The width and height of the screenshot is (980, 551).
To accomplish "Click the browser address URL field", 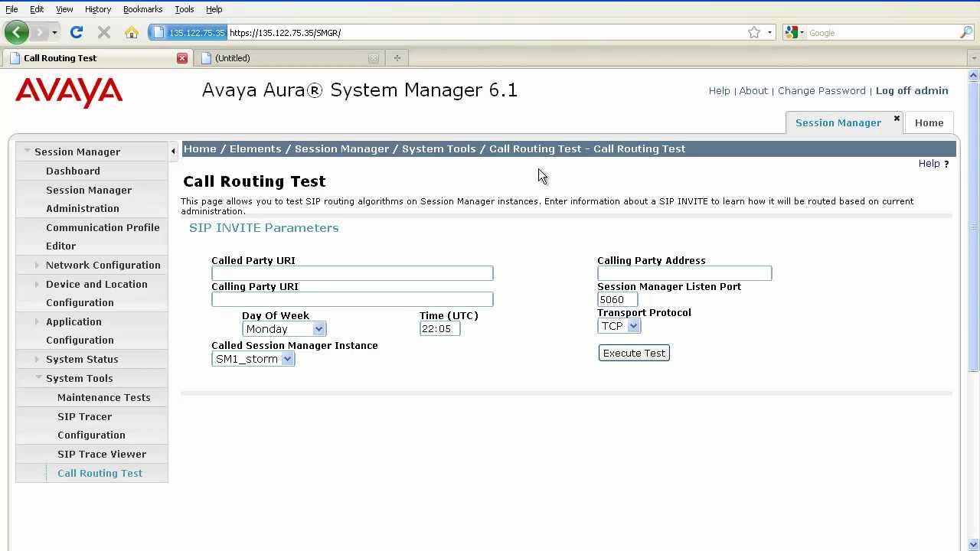I will [486, 33].
